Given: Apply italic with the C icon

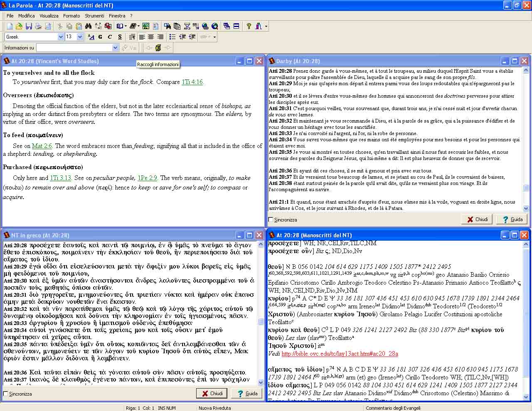Looking at the screenshot, I should [x=110, y=37].
